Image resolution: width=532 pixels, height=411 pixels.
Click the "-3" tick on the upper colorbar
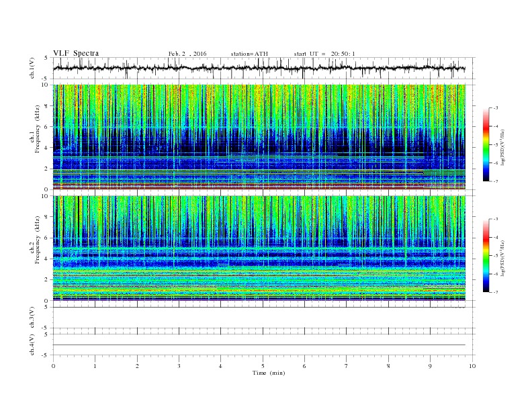click(496, 108)
